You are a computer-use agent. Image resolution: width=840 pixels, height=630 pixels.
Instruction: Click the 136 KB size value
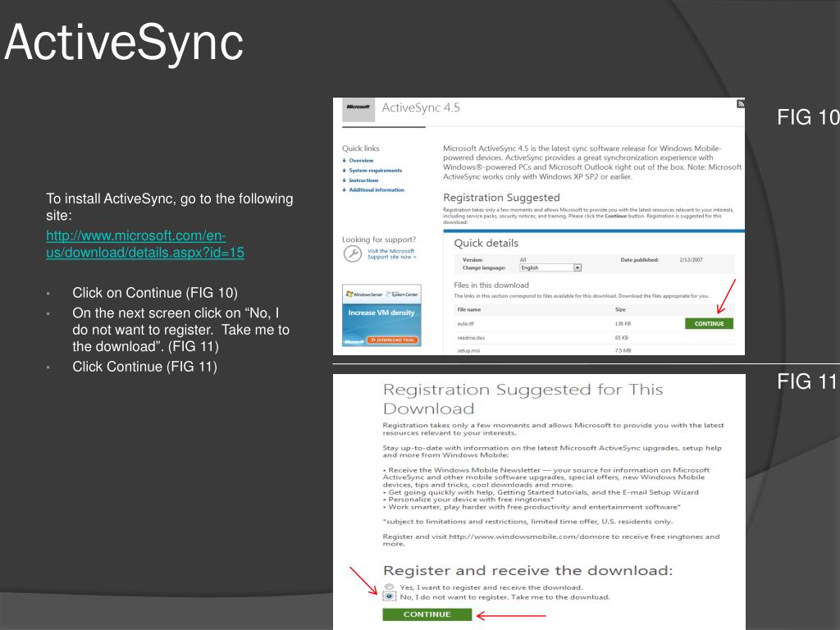[x=623, y=323]
